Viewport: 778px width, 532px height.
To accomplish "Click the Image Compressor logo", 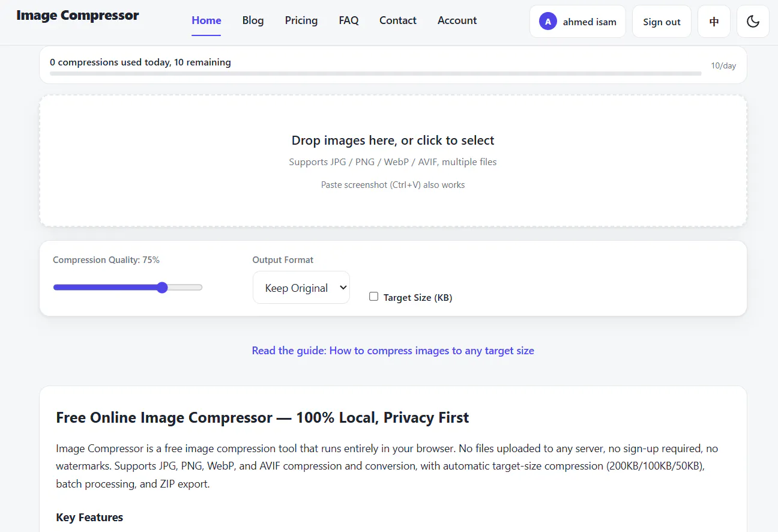I will tap(77, 16).
